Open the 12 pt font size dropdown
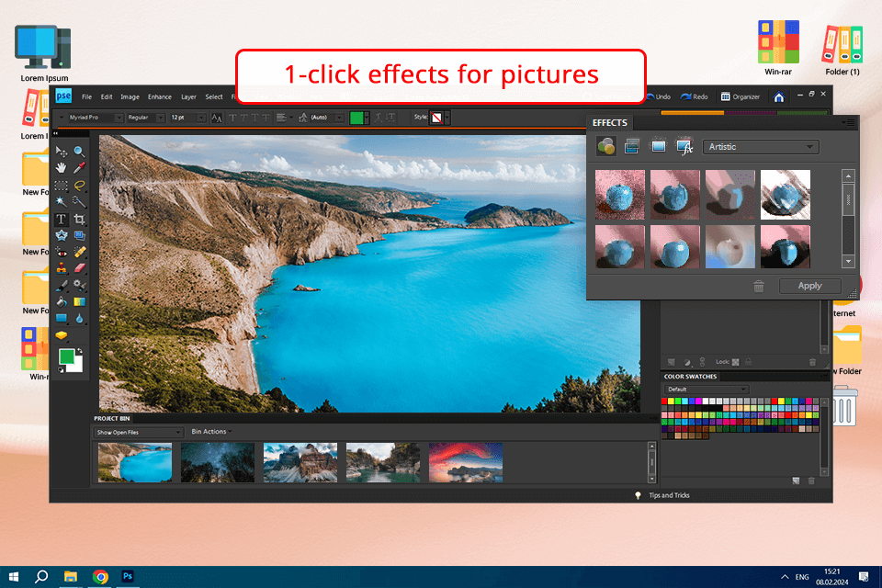Screen dimensions: 882x588 coord(187,118)
